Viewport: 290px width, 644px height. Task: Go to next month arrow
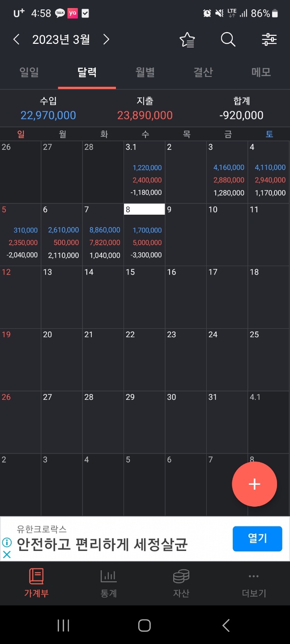click(x=106, y=40)
